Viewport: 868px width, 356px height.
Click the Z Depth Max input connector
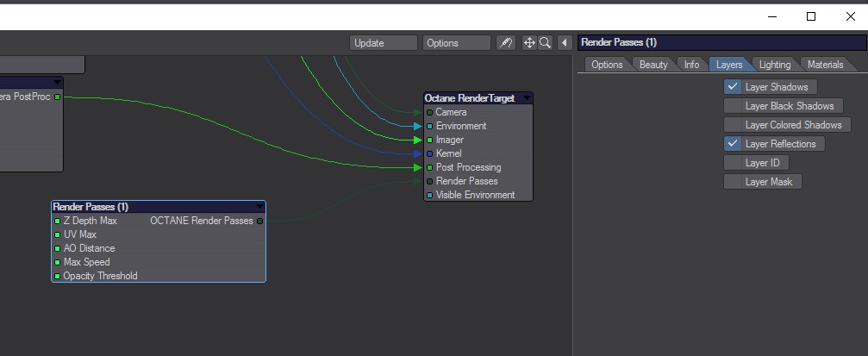click(58, 221)
